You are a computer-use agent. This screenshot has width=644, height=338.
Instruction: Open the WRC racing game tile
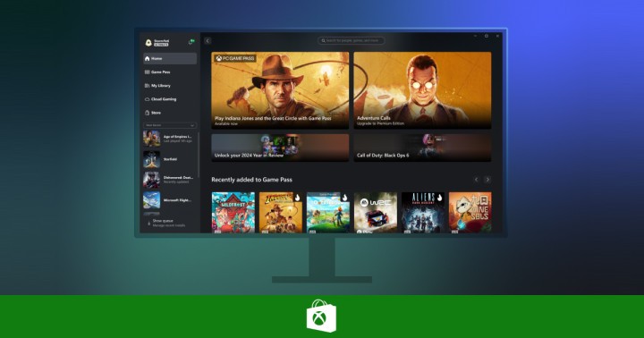click(376, 212)
